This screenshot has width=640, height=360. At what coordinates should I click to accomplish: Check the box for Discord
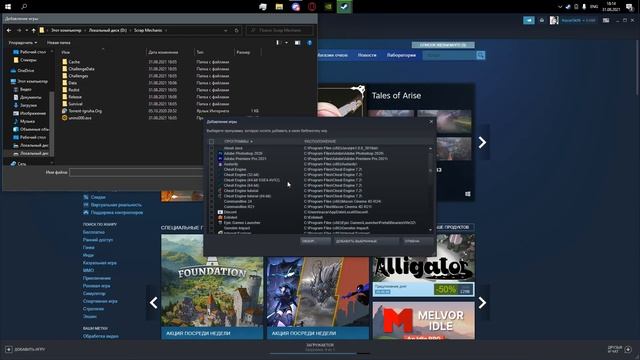[211, 212]
